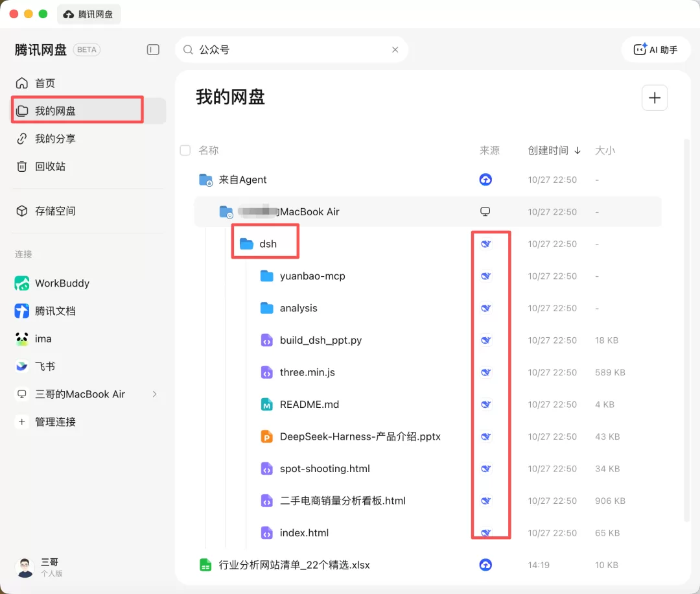Click 管理连接 to manage connections
Viewport: 700px width, 594px height.
[x=55, y=422]
